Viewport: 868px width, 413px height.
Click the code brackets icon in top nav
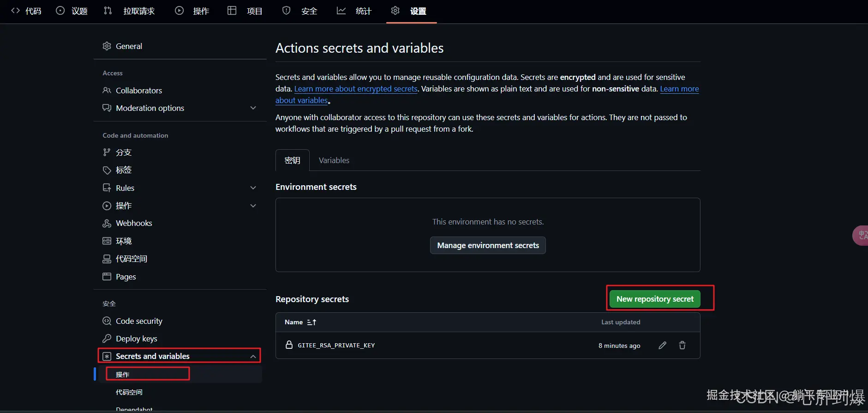coord(15,11)
